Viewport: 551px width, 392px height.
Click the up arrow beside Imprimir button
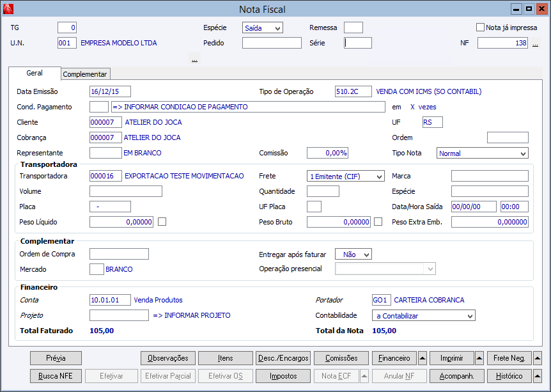[x=479, y=358]
